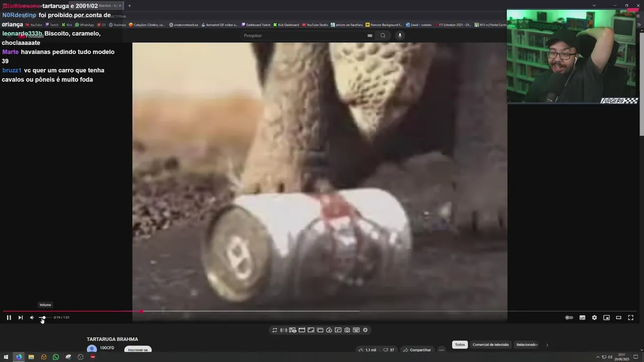Like the video (1,1 mil)
The height and width of the screenshot is (362, 644).
pos(368,350)
